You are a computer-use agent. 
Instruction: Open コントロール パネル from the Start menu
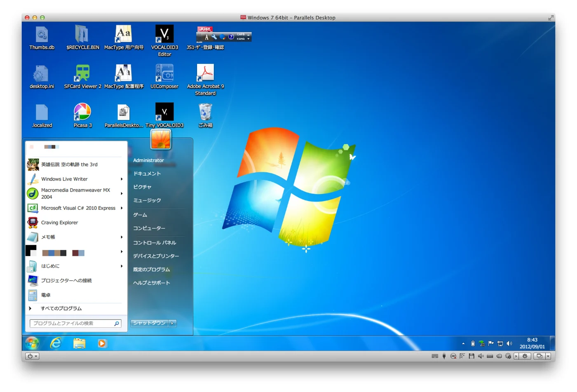coord(155,243)
